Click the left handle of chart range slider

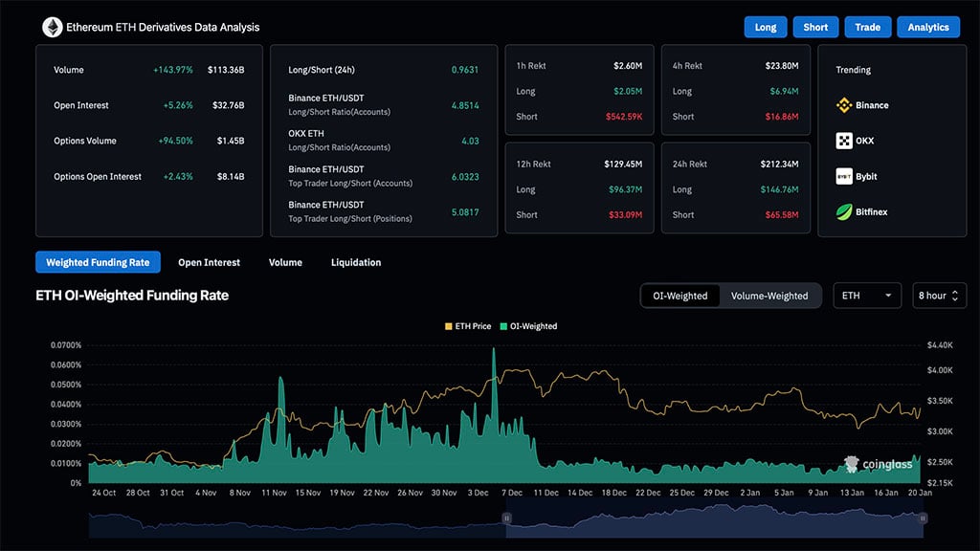coord(507,518)
